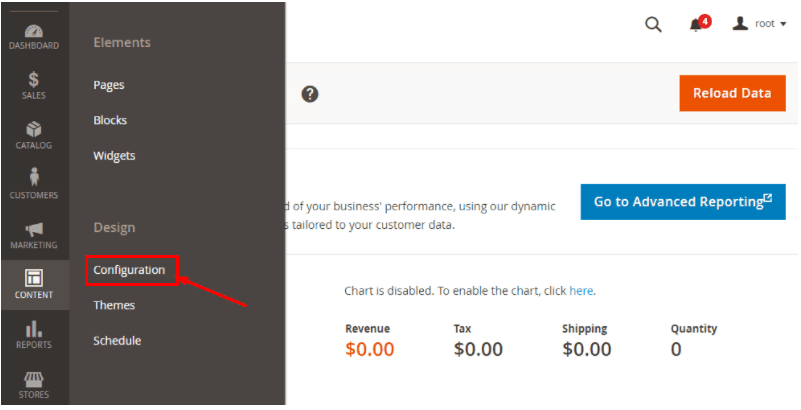Expand the root user account dropdown
Screen dimensions: 801x410
(x=760, y=24)
